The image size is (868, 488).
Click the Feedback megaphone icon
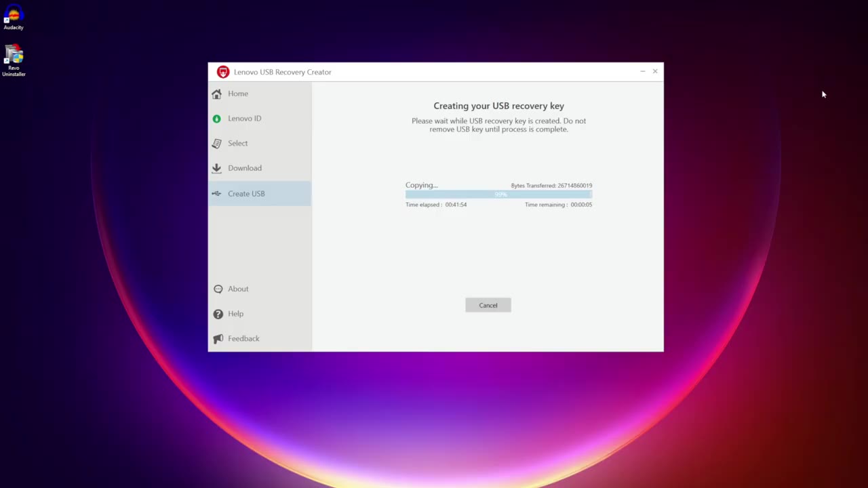[x=218, y=338]
